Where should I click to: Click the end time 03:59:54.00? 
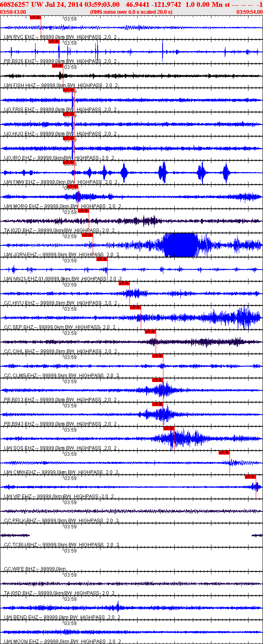point(250,12)
